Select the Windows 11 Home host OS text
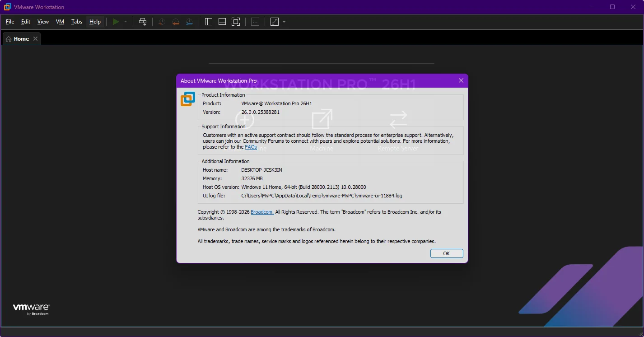The image size is (644, 337). (303, 187)
